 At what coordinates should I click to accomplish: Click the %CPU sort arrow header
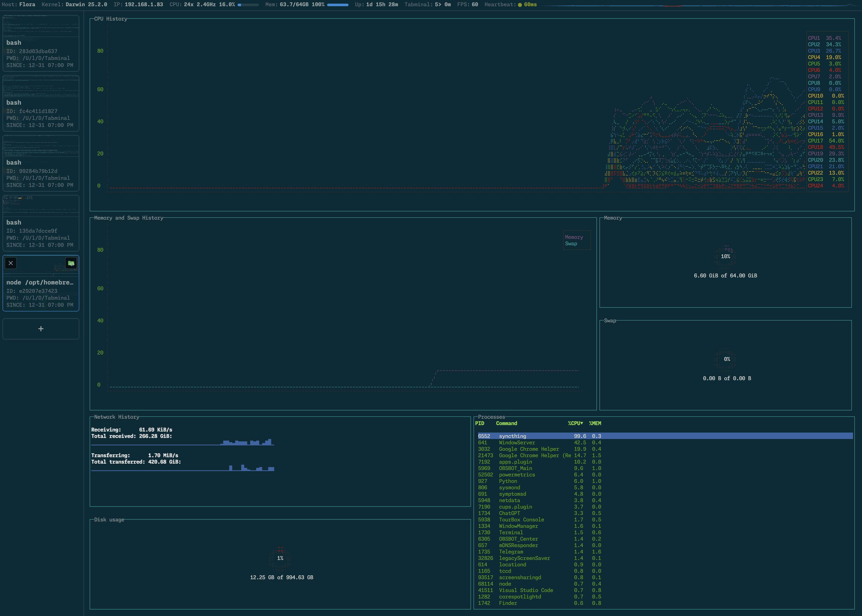[575, 423]
